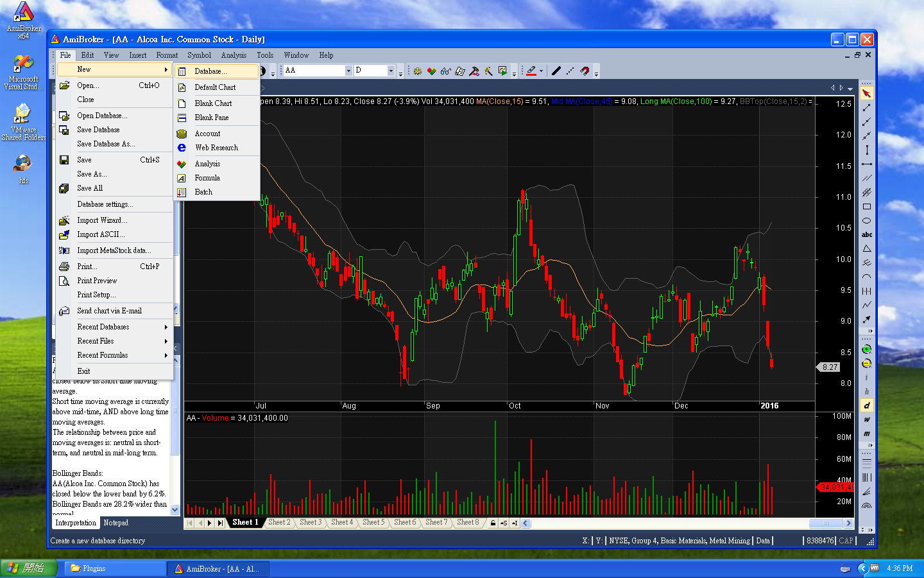The height and width of the screenshot is (578, 924).
Task: Select Web Research in New submenu
Action: (x=216, y=148)
